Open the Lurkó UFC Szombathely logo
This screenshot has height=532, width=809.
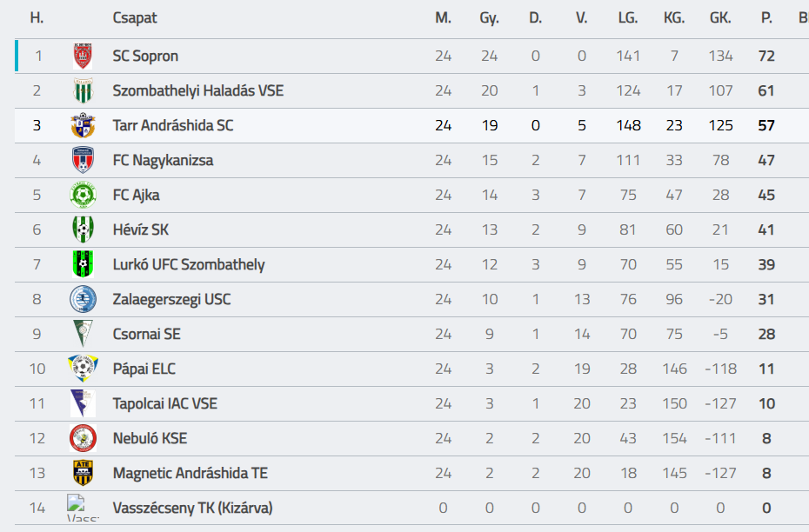click(83, 264)
